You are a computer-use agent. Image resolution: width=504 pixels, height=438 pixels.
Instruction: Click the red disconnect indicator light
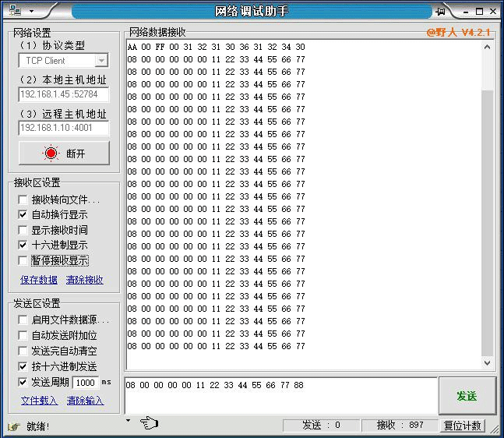coord(51,154)
